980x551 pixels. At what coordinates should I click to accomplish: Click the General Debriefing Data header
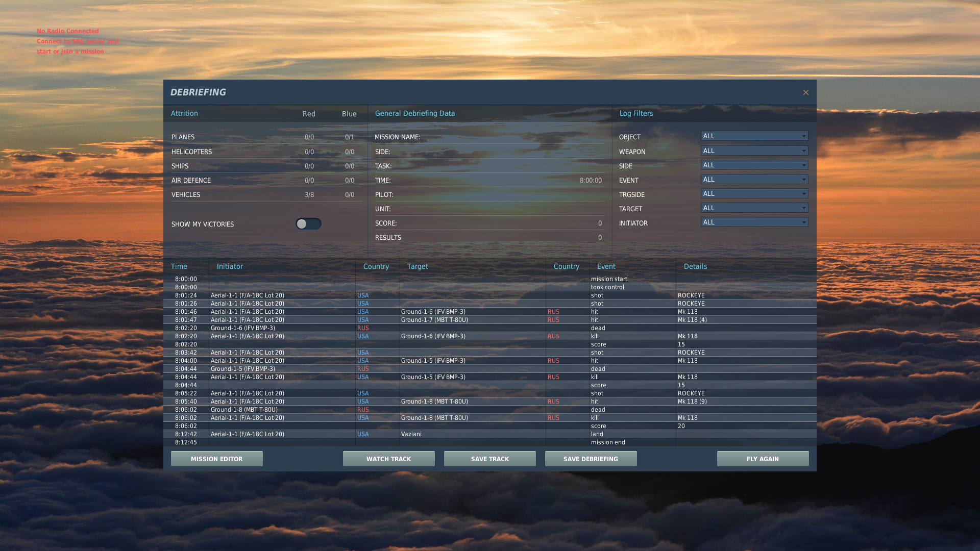415,113
